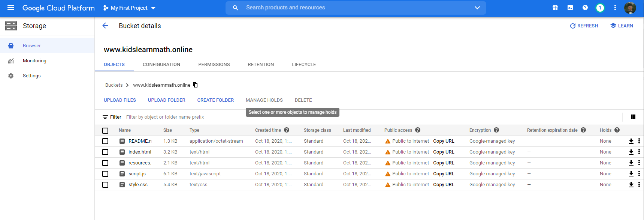Open more actions for README file

point(639,141)
